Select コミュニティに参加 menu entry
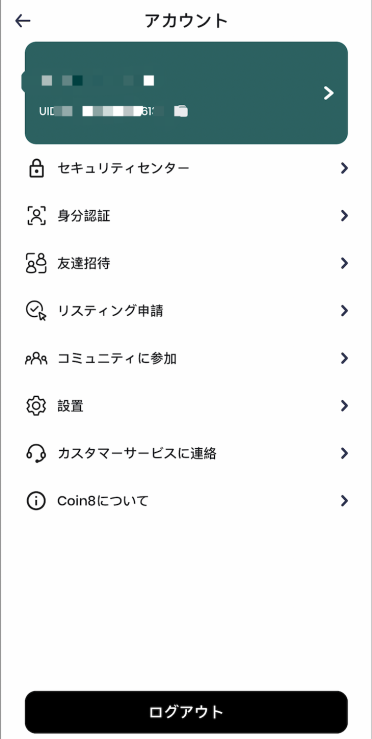Viewport: 372px width, 739px height. tap(186, 359)
